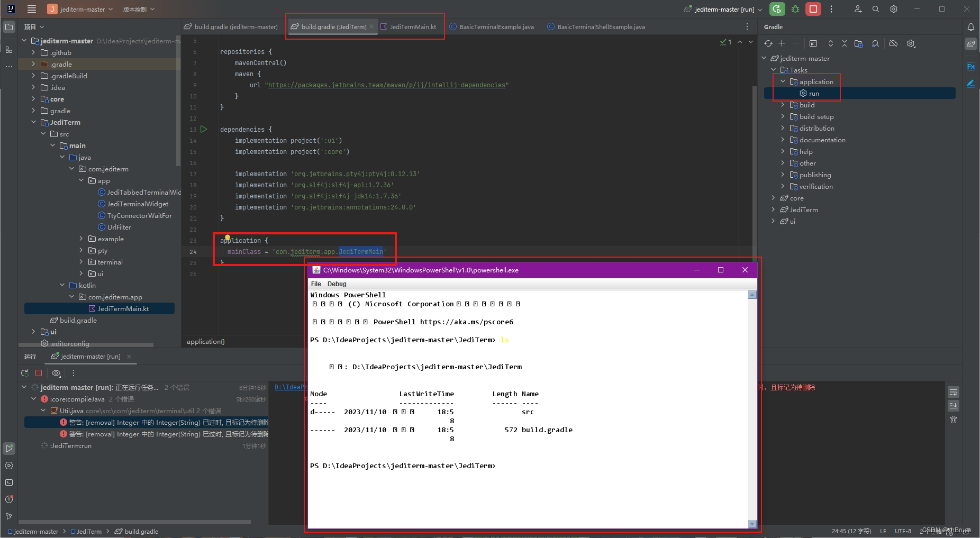Open the tab list more-options kebab in editor
The width and height of the screenshot is (980, 538).
pyautogui.click(x=747, y=26)
